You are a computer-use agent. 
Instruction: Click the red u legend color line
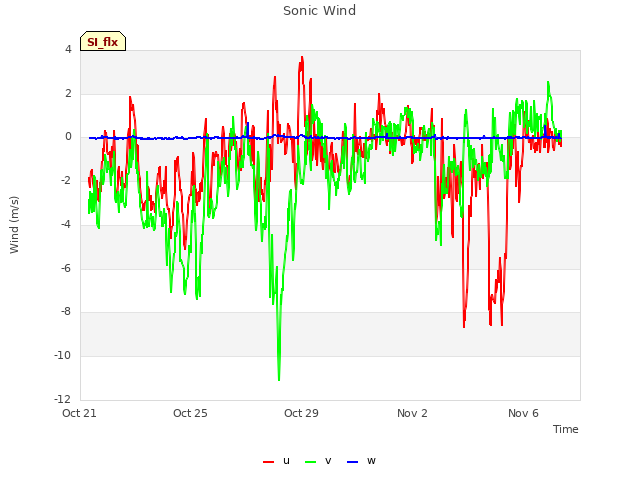click(x=269, y=462)
